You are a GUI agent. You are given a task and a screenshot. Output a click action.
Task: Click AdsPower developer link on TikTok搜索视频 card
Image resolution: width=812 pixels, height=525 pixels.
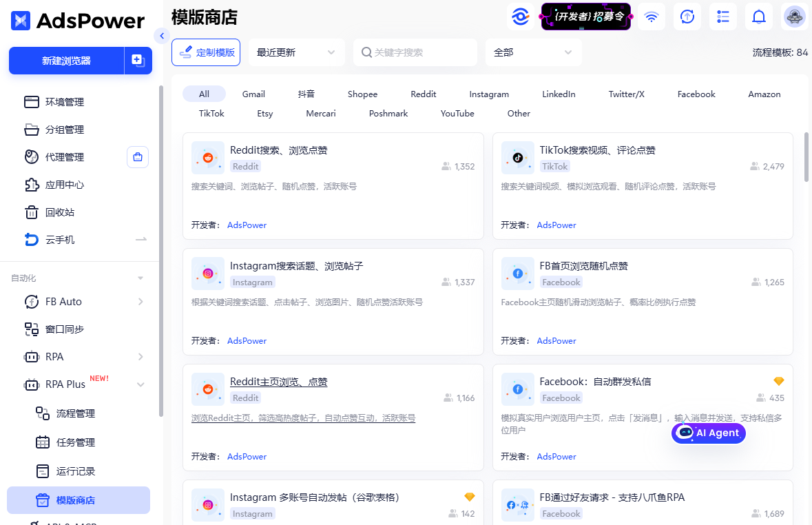556,225
